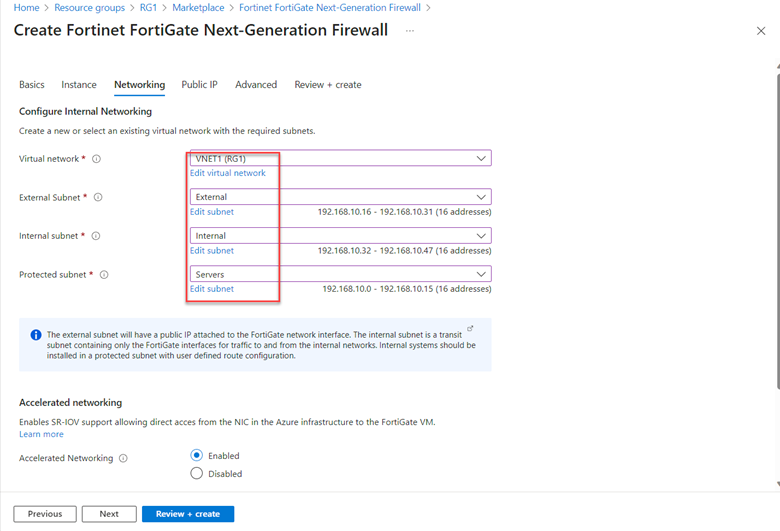Select Disabled for Accelerated Networking
The width and height of the screenshot is (780, 531).
(x=196, y=474)
